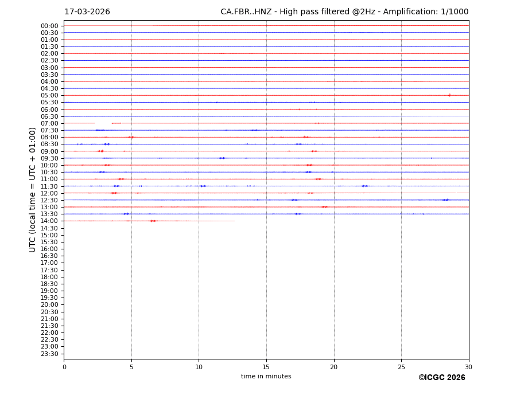Click the x-axis tick label 15
This screenshot has height=399, width=532.
266,367
